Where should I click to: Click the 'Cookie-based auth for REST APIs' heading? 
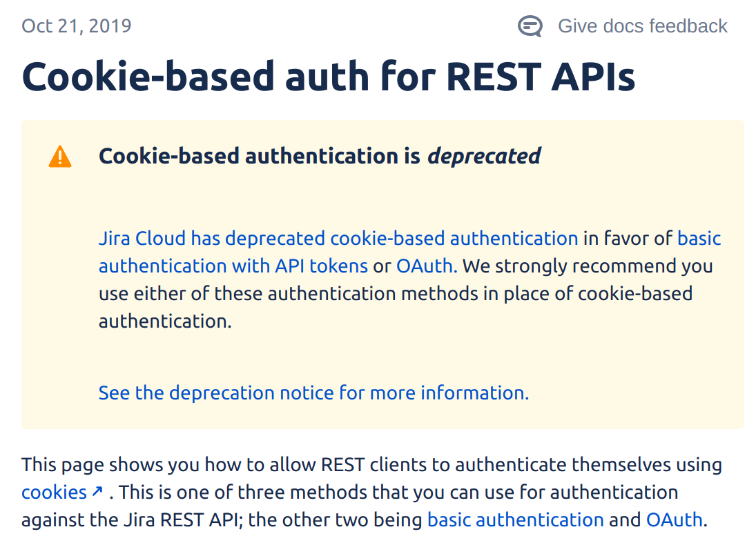point(329,76)
